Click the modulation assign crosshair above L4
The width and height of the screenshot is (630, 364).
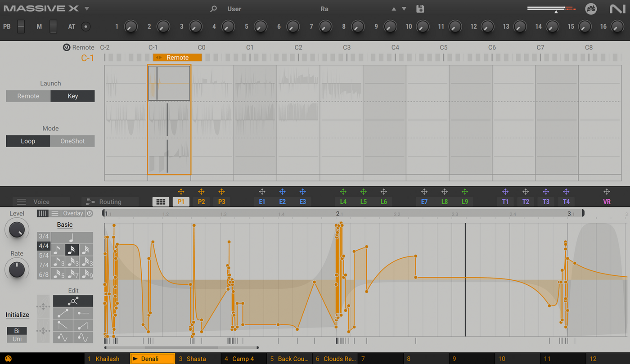(x=343, y=192)
